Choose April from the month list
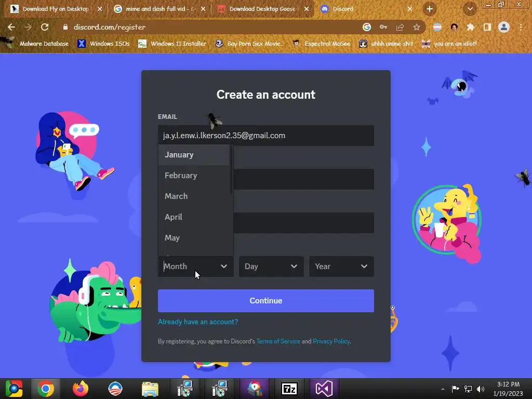The width and height of the screenshot is (532, 399). point(194,217)
